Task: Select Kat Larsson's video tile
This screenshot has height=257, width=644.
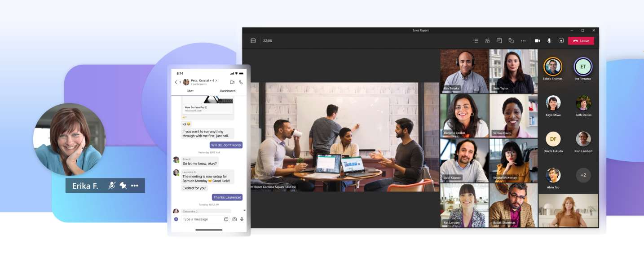Action: click(464, 205)
